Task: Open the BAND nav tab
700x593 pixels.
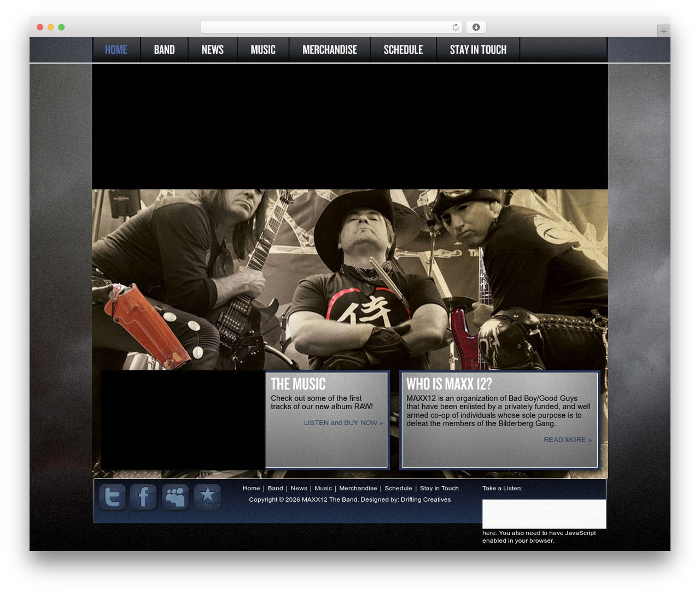Action: (165, 50)
